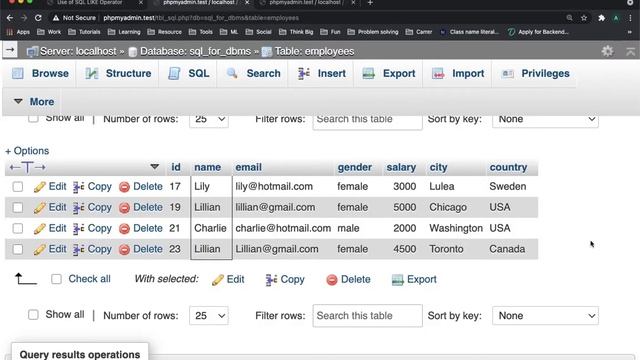This screenshot has height=360, width=640.
Task: Click Copy icon for row 19
Action: click(78, 208)
